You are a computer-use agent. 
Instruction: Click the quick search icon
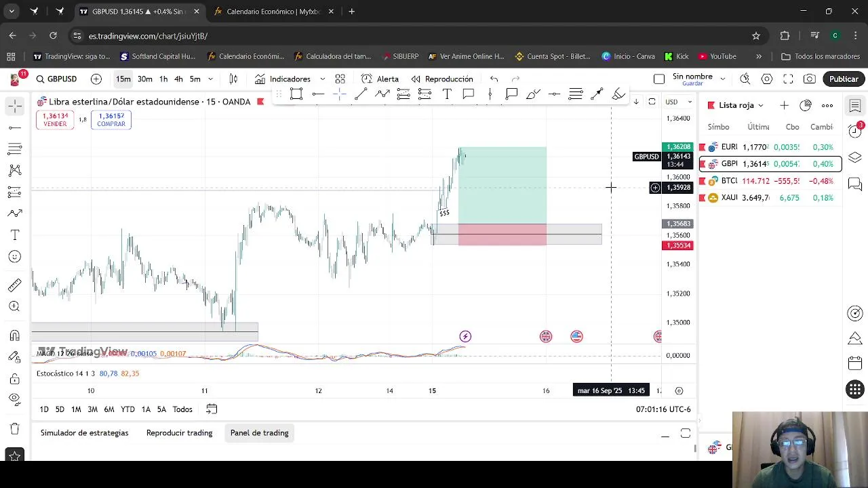[x=745, y=79]
